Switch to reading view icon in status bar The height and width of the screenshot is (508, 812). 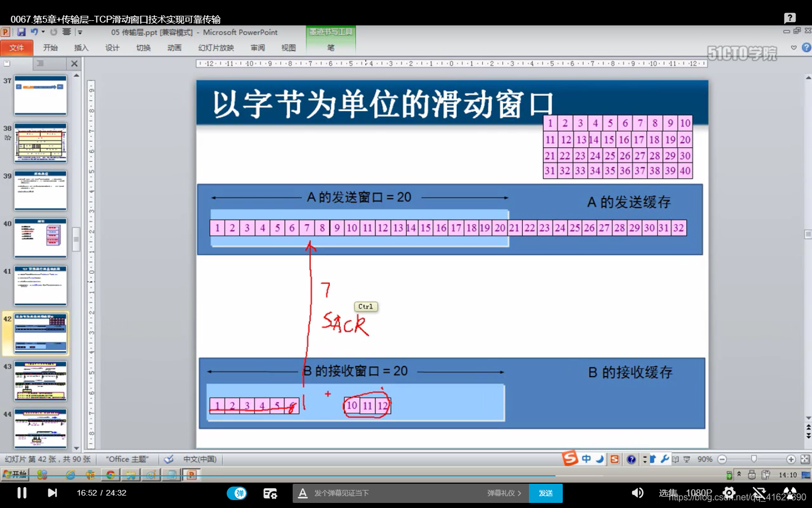pyautogui.click(x=676, y=459)
